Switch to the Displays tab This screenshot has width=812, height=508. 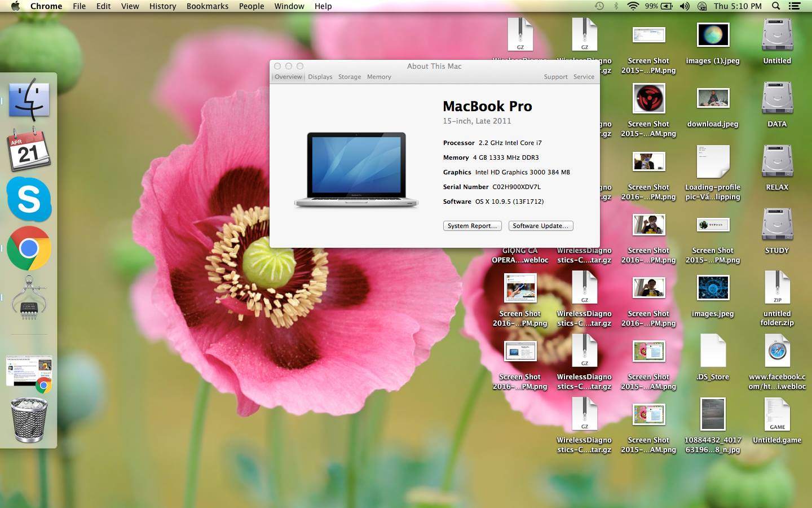(x=320, y=77)
